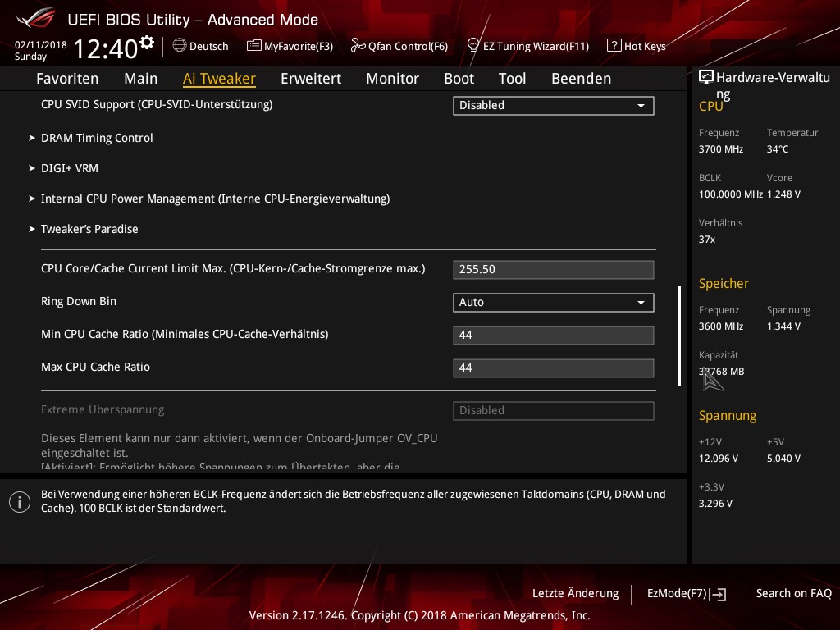Image resolution: width=840 pixels, height=630 pixels.
Task: Open the Erweitert tab
Action: coord(311,79)
